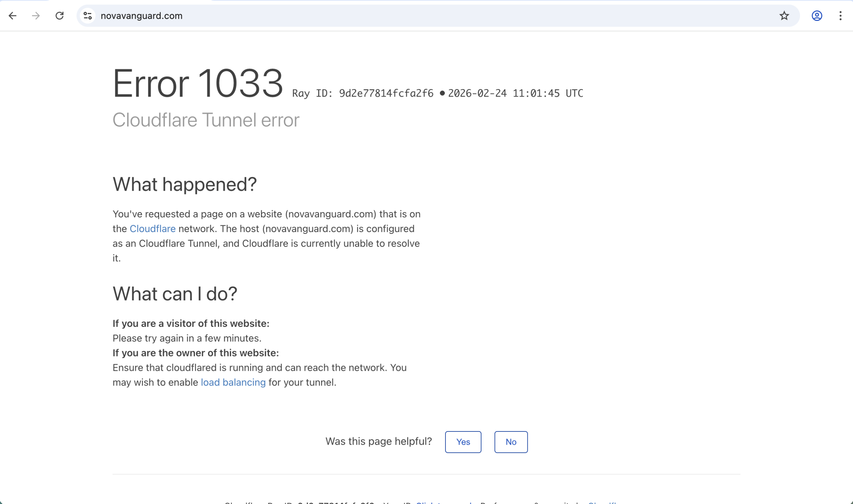853x504 pixels.
Task: Click the Cloudflare Tunnel error subtitle
Action: 206,120
